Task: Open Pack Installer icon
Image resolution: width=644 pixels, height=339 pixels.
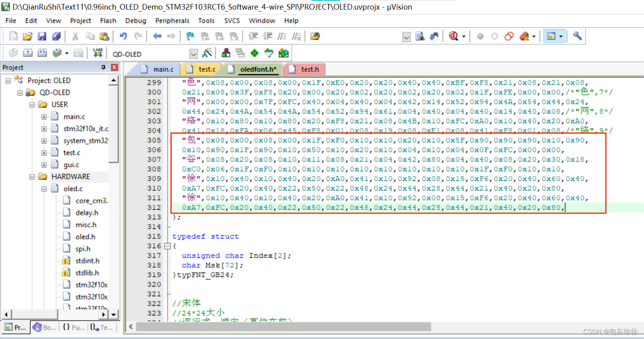Action: point(283,53)
